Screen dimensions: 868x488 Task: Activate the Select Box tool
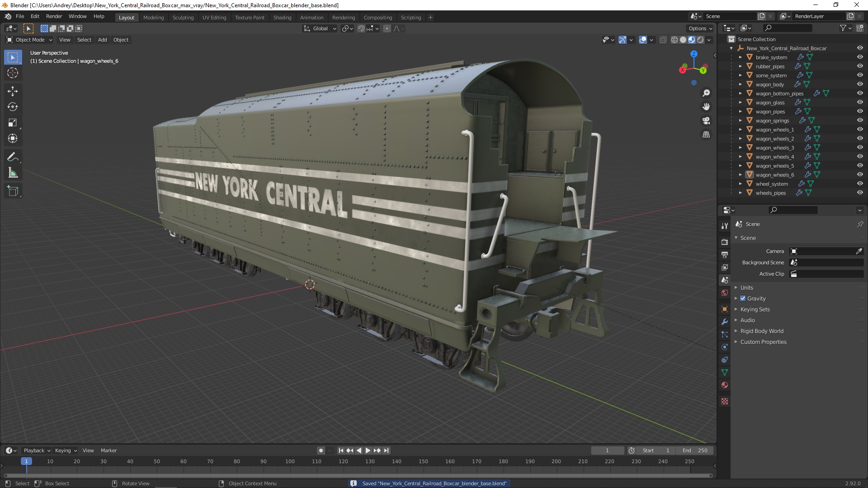click(x=13, y=57)
